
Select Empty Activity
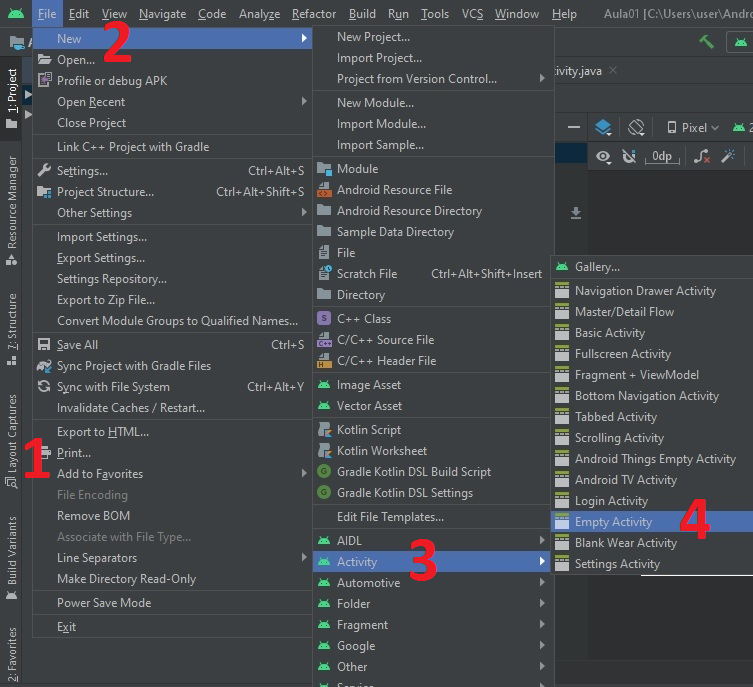[652, 522]
